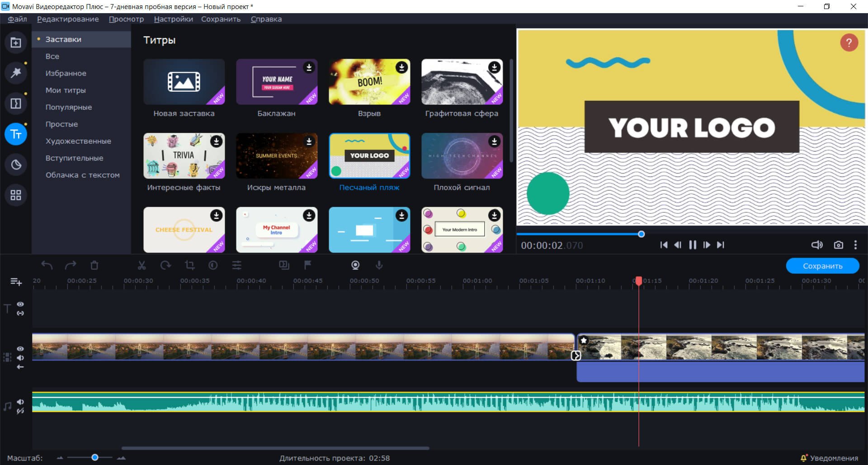Screen dimensions: 868x465
Task: Open the Настройки menu
Action: (x=173, y=19)
